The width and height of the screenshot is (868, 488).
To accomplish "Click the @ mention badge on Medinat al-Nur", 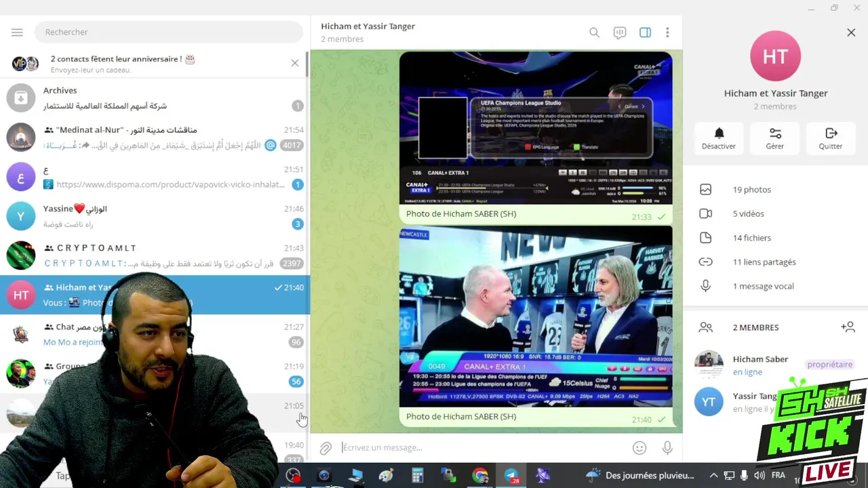I will coord(270,145).
